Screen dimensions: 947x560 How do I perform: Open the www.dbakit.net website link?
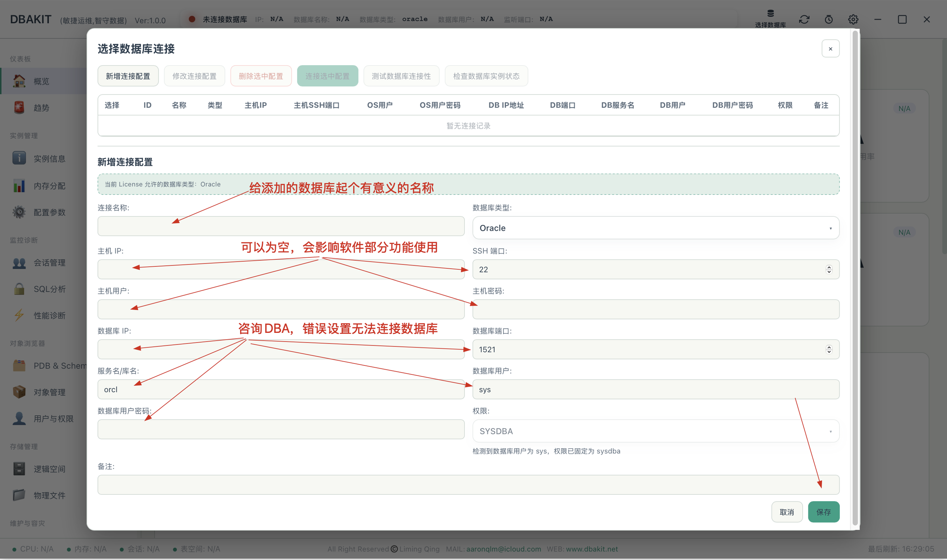click(592, 549)
